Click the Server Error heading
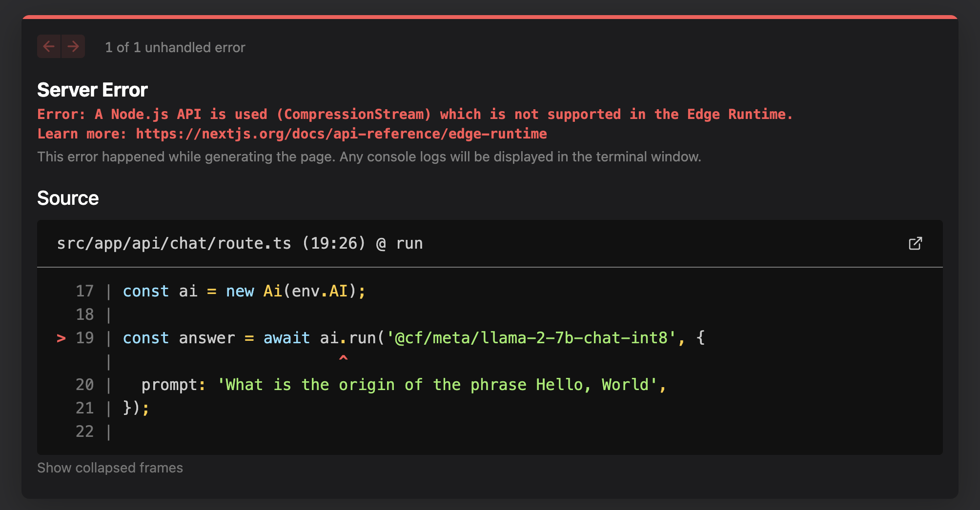 coord(92,90)
